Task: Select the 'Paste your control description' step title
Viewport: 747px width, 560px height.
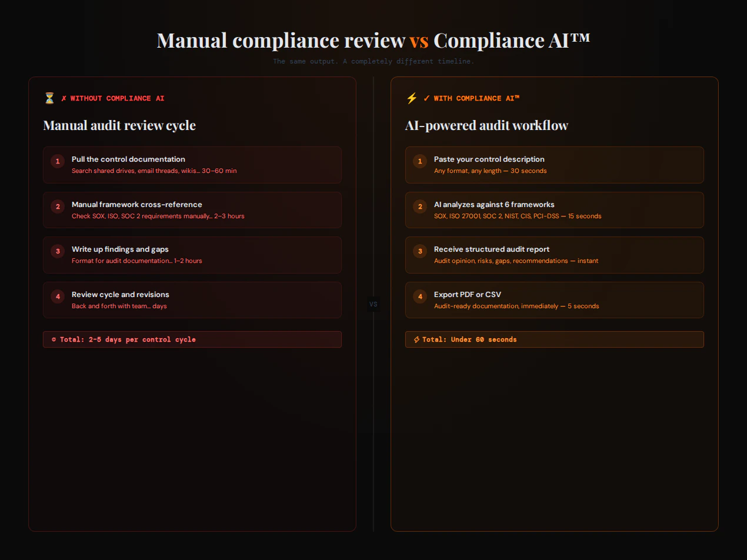Action: [489, 159]
